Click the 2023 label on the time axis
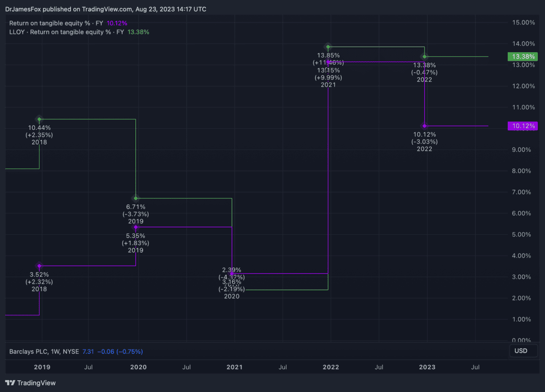Screen dimensions: 545x392 (x=427, y=367)
